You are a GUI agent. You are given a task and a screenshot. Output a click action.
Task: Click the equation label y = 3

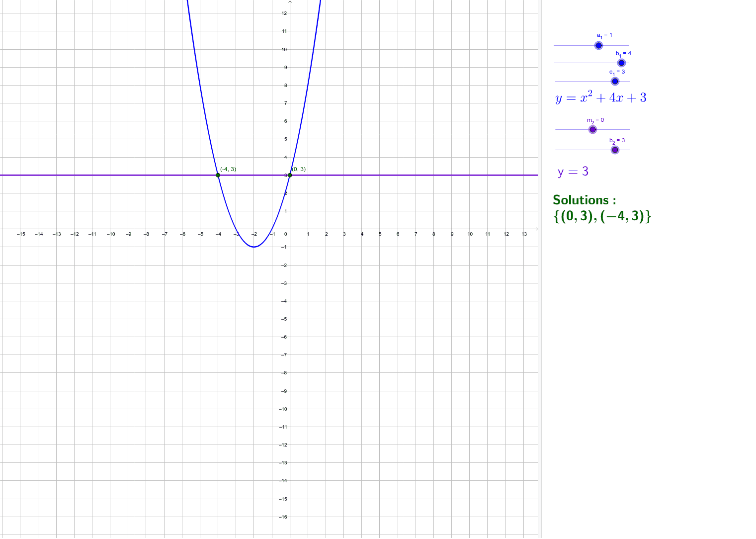(x=573, y=171)
